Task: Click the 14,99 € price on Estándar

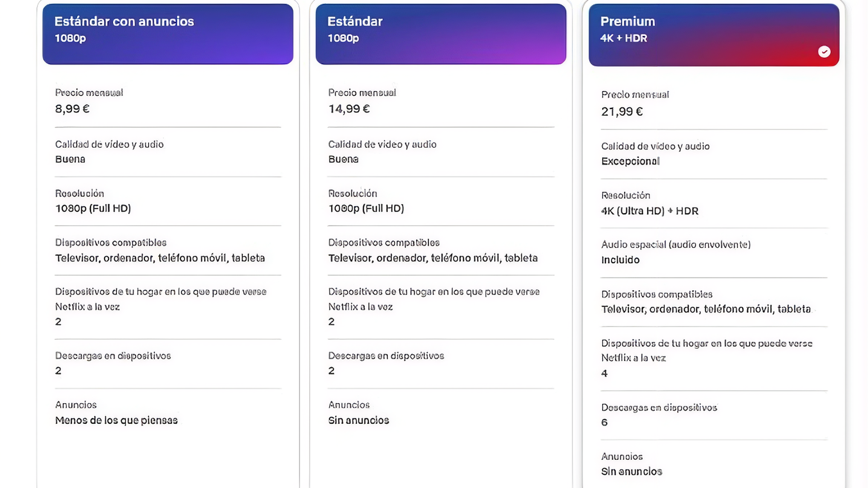Action: 349,108
